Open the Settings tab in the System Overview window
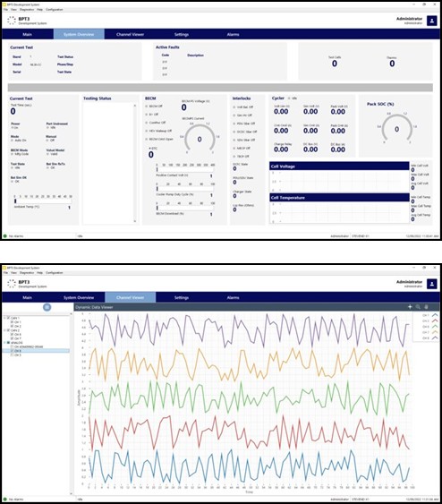The height and width of the screenshot is (504, 442). 182,34
